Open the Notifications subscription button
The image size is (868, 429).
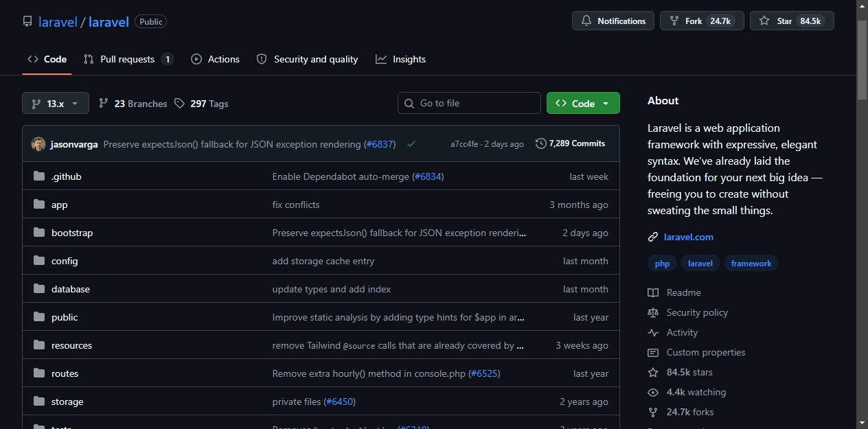[x=613, y=21]
